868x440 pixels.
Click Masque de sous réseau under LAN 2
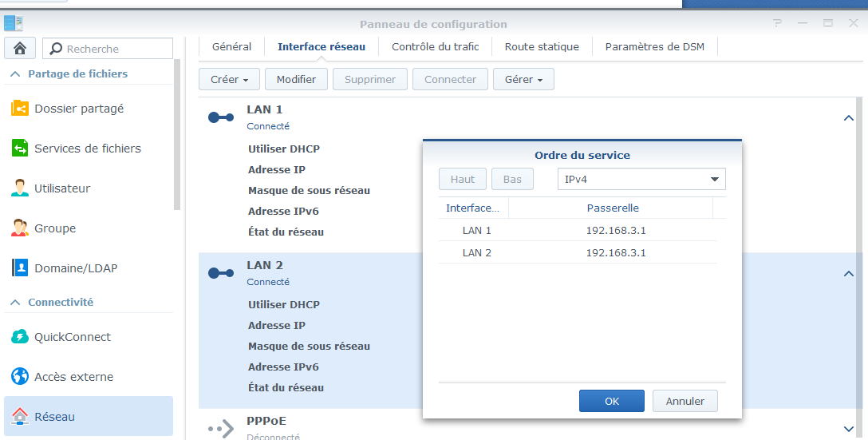coord(309,346)
